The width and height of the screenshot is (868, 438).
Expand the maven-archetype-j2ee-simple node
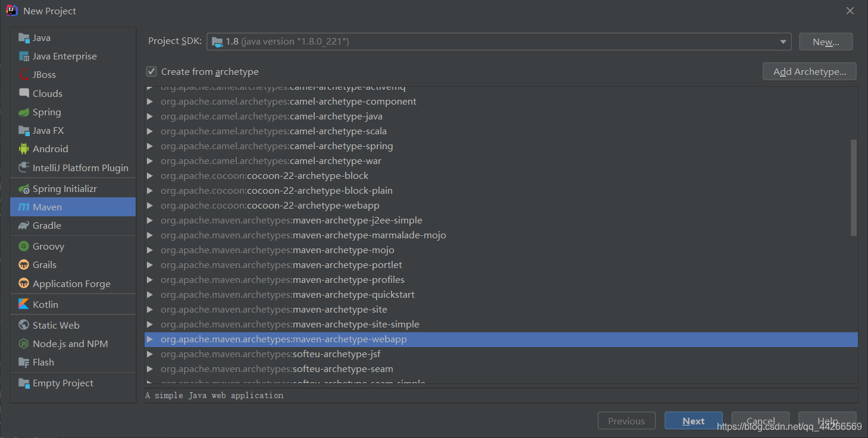tap(150, 220)
